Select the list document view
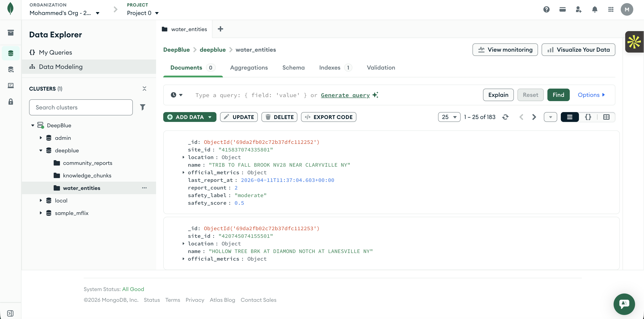The width and height of the screenshot is (644, 319). point(570,117)
